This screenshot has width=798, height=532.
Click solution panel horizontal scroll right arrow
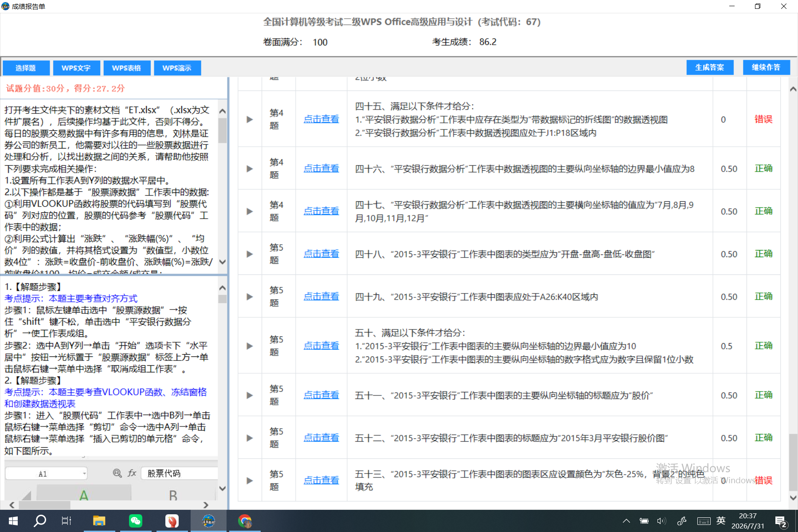(206, 505)
